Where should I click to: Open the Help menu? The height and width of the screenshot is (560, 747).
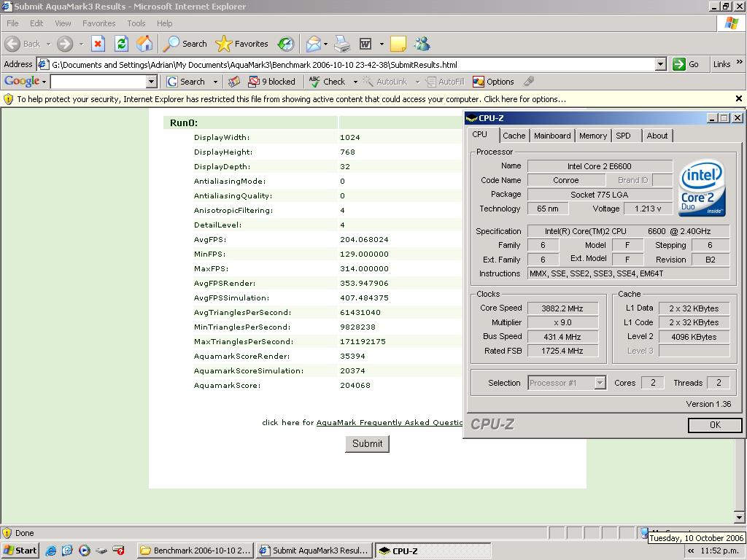[164, 23]
